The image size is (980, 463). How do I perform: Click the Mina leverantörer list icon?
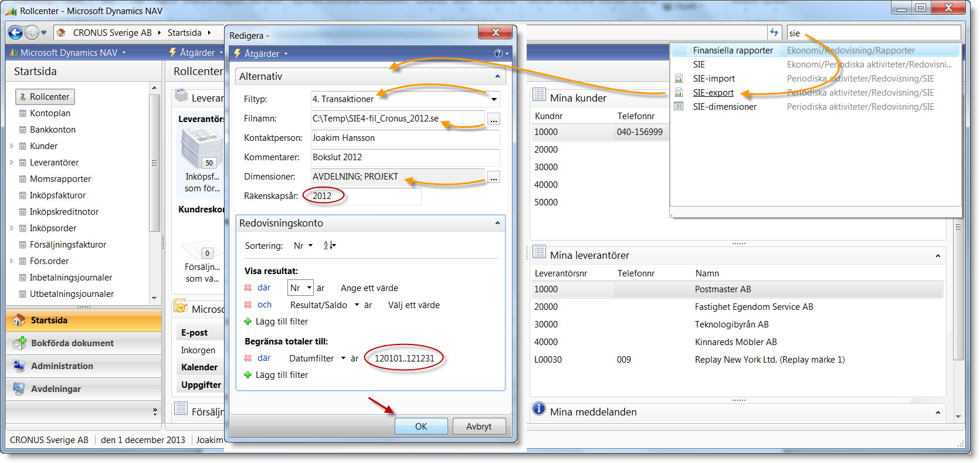click(540, 252)
